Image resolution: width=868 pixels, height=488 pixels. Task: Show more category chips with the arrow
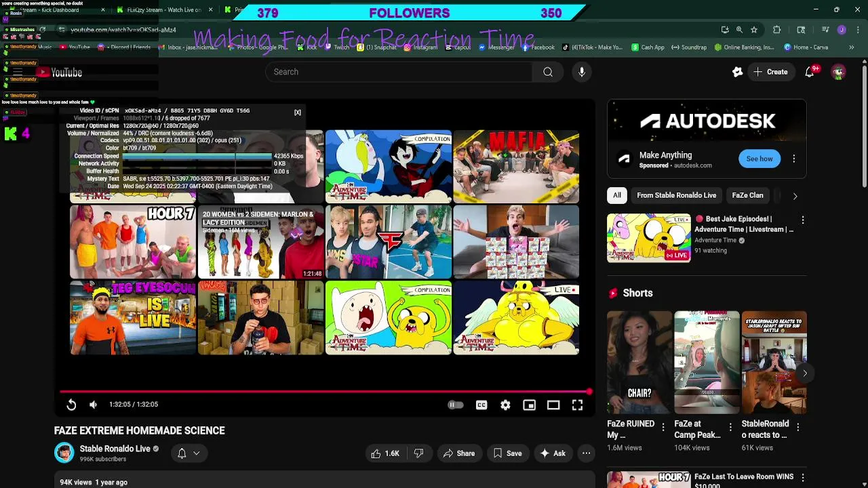click(x=795, y=196)
